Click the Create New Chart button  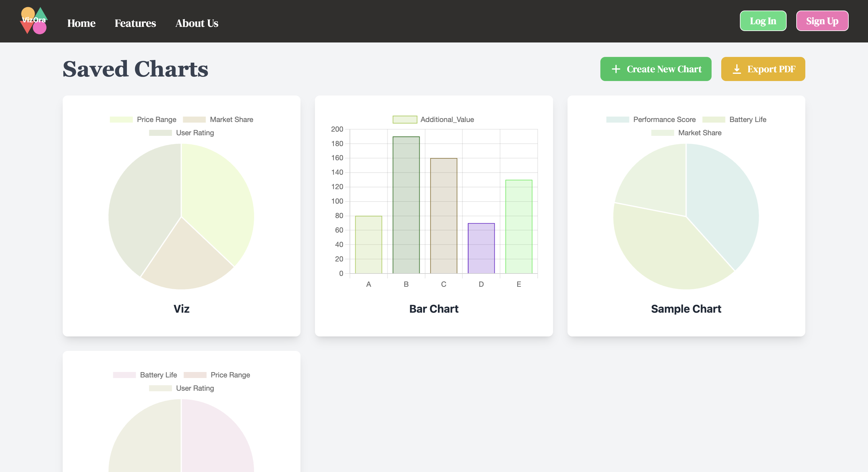[x=656, y=69]
